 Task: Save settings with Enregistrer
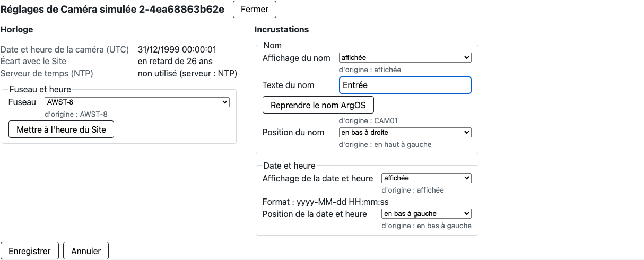(30, 251)
